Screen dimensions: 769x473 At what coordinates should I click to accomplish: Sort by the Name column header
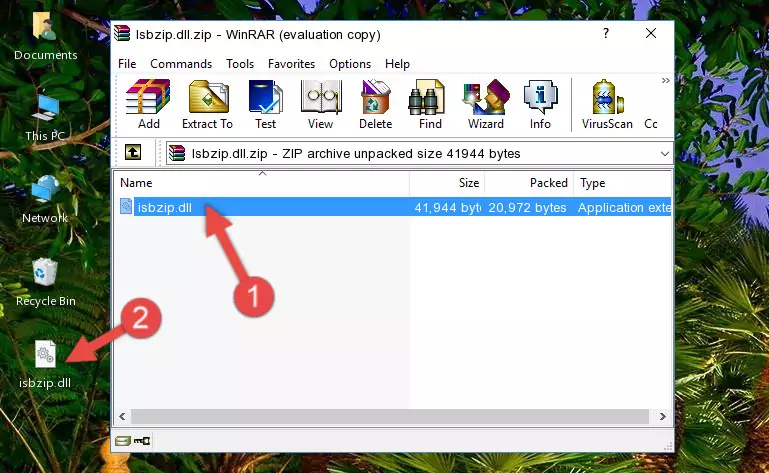[262, 183]
